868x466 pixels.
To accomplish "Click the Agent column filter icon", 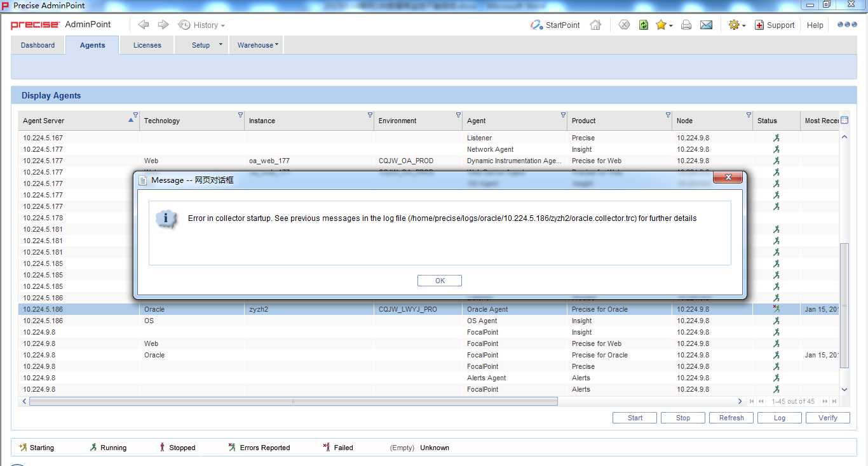I will click(563, 115).
